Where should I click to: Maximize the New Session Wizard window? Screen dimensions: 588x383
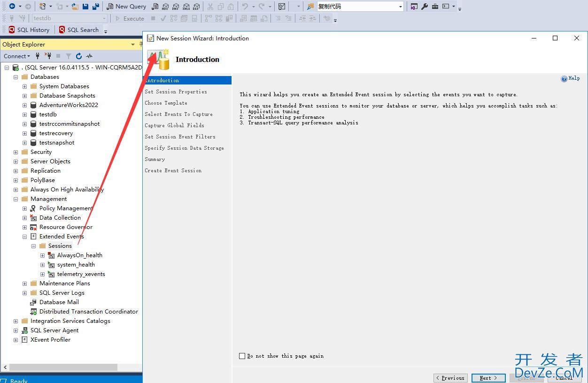tap(555, 38)
